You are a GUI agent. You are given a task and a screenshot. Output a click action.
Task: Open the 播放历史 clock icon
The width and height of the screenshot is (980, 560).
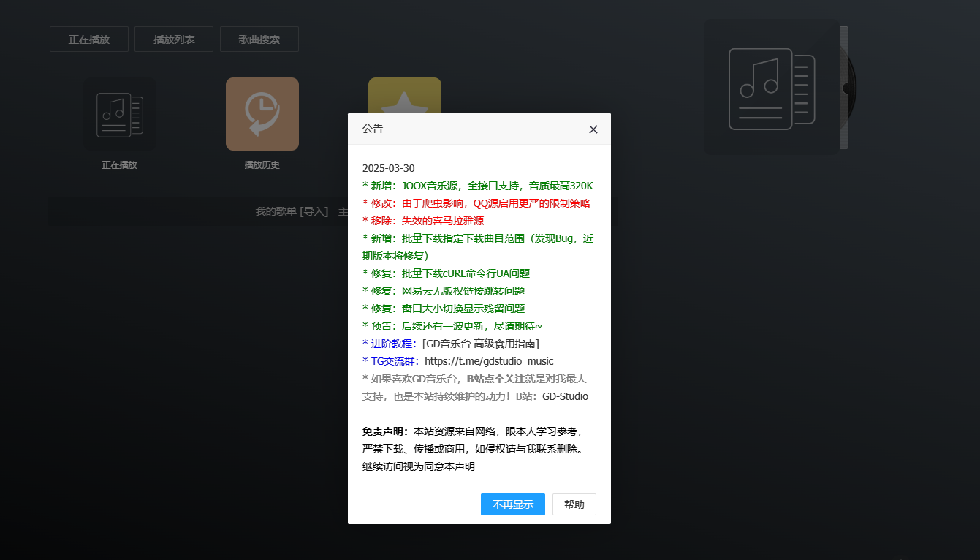[262, 114]
